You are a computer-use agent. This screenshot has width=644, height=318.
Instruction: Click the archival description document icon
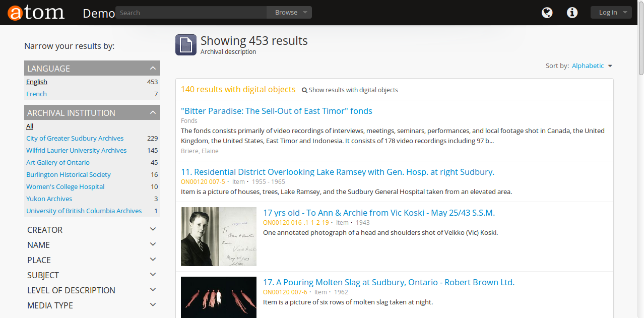click(185, 45)
